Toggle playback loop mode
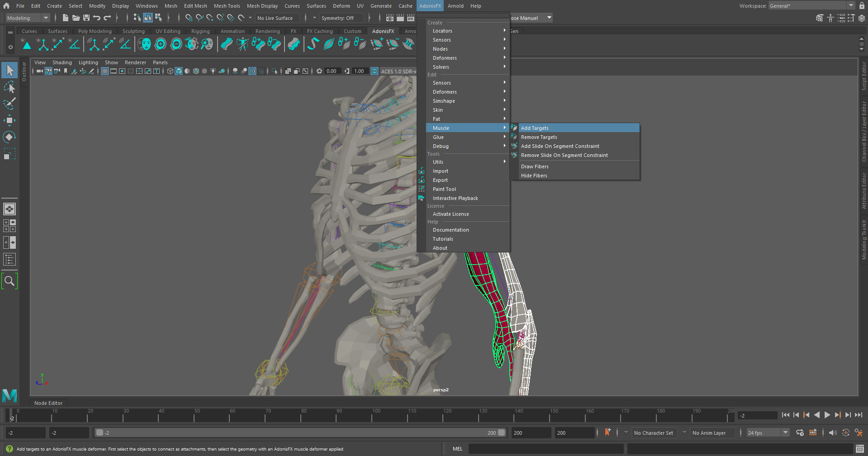This screenshot has height=456, width=868. (x=800, y=432)
